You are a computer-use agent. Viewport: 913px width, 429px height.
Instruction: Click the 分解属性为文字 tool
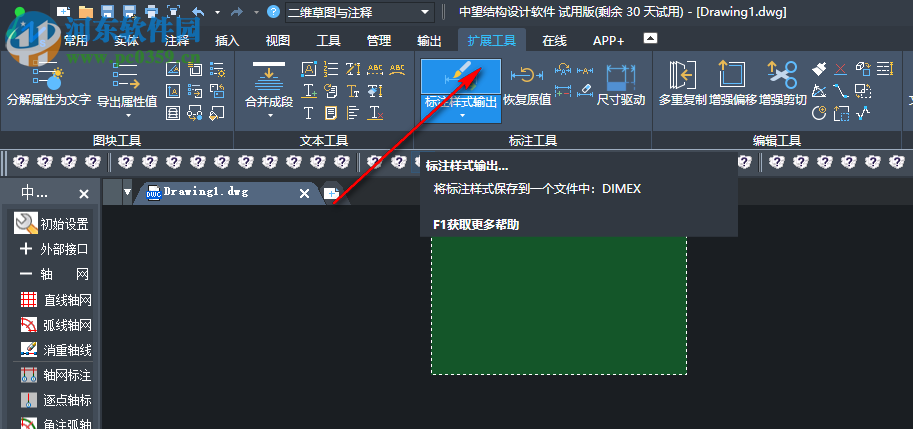[49, 84]
